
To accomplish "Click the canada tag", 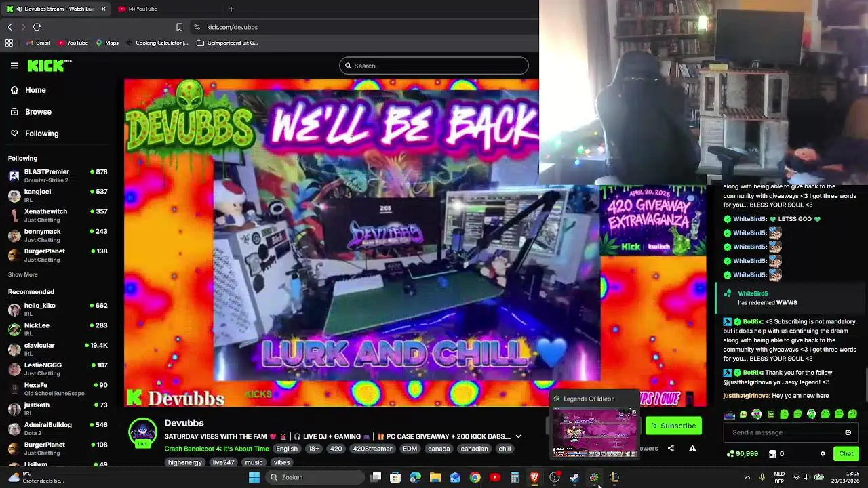I will 439,449.
